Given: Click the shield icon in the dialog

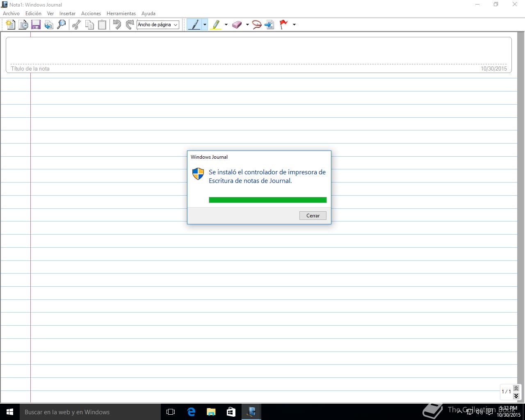Looking at the screenshot, I should (198, 174).
